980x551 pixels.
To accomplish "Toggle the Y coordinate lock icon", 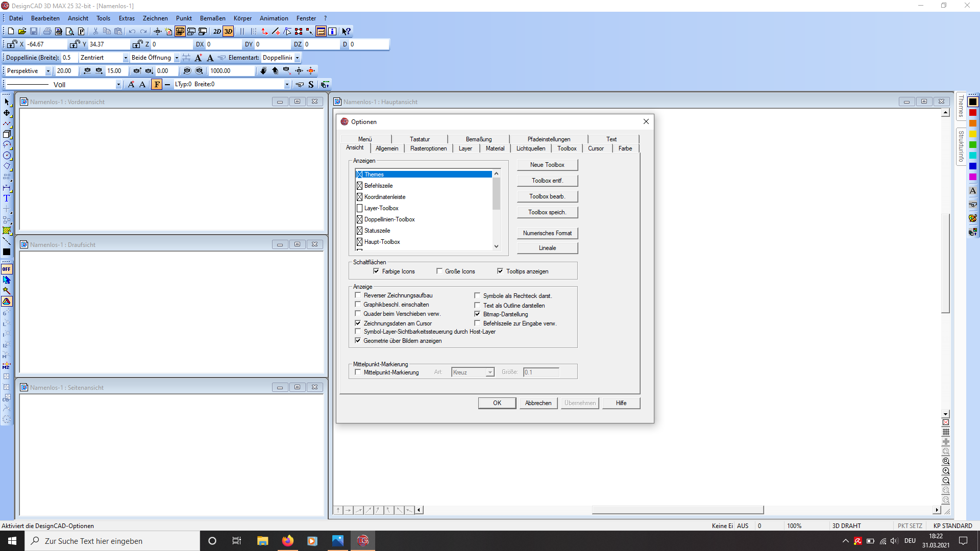I will pyautogui.click(x=75, y=44).
